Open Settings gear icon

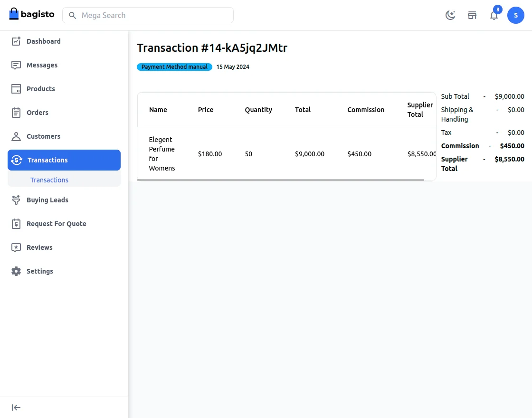[16, 271]
